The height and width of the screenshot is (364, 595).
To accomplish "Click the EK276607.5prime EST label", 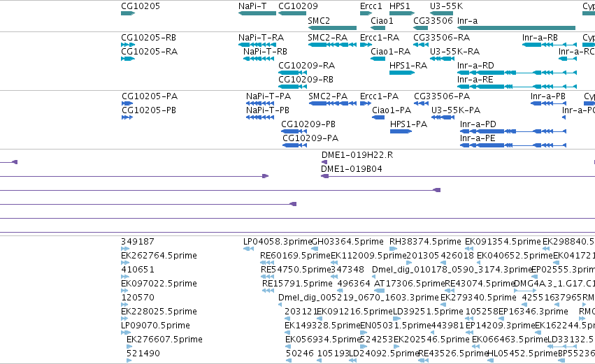I will 164,340.
